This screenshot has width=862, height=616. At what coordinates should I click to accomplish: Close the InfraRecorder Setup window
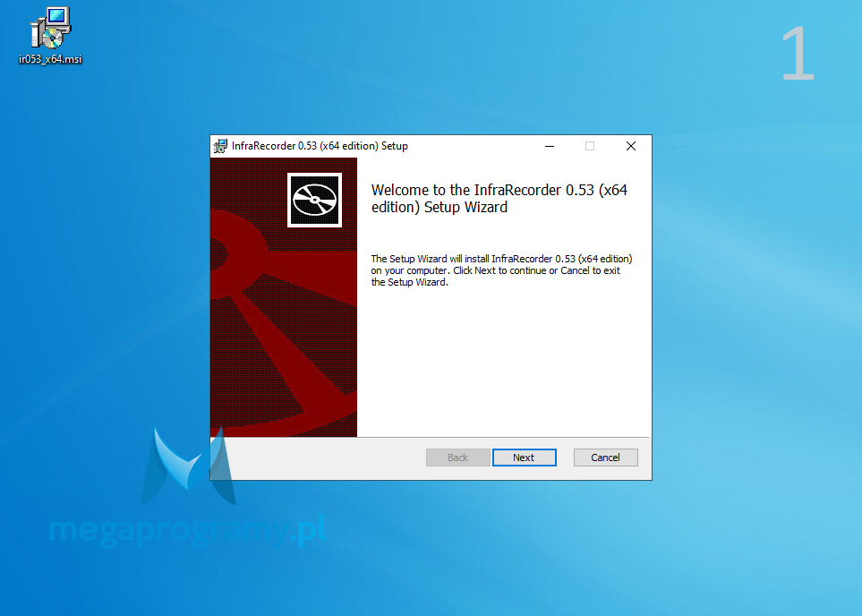[631, 146]
